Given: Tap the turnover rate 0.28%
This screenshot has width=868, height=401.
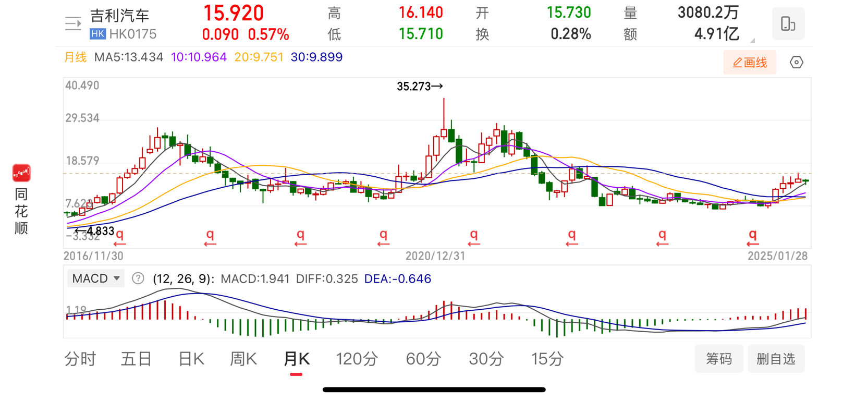Looking at the screenshot, I should click(571, 34).
